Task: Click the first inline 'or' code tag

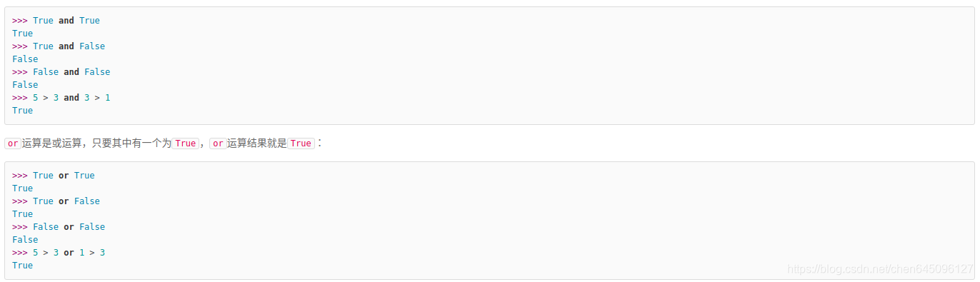Action: tap(13, 143)
